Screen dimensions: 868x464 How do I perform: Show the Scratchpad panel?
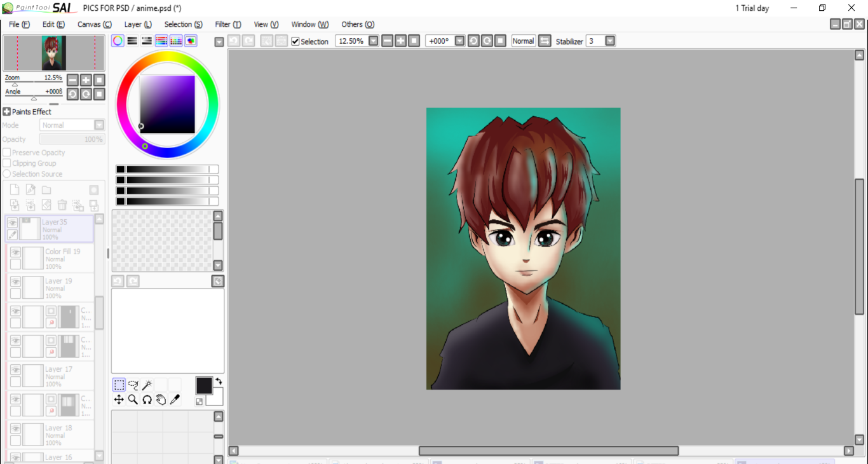191,41
